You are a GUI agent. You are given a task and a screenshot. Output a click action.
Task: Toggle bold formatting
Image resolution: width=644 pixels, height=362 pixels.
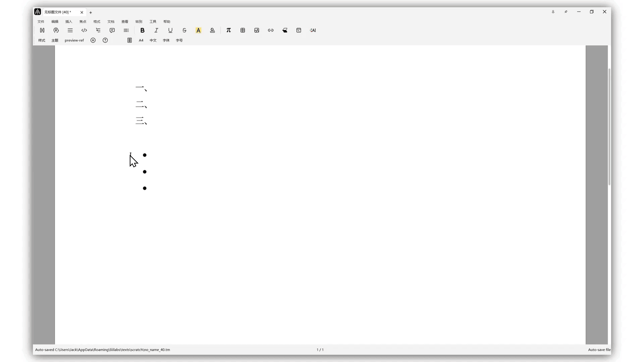pyautogui.click(x=142, y=30)
